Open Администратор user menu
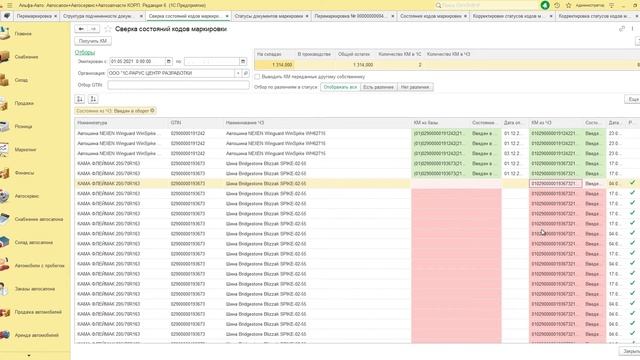This screenshot has width=640, height=360. pyautogui.click(x=590, y=5)
